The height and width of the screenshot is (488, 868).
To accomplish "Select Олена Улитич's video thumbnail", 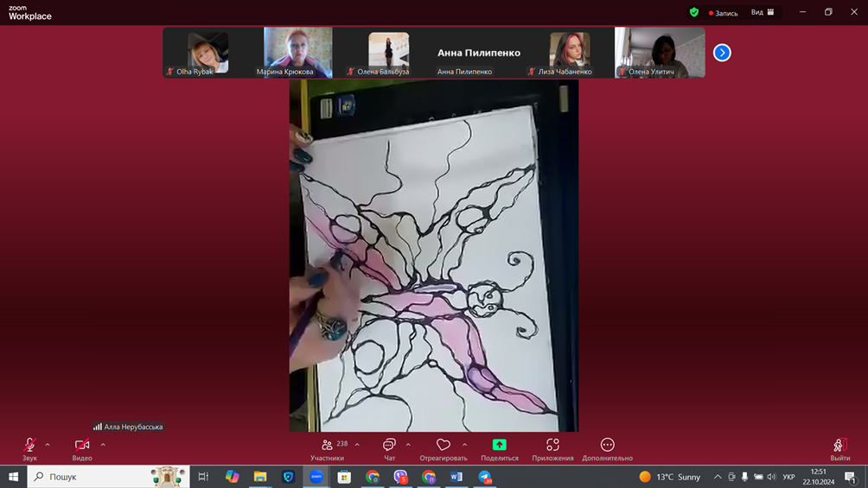I will (660, 52).
